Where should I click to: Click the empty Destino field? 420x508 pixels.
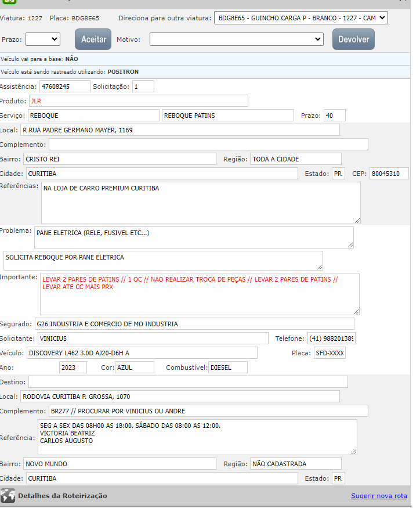click(188, 382)
